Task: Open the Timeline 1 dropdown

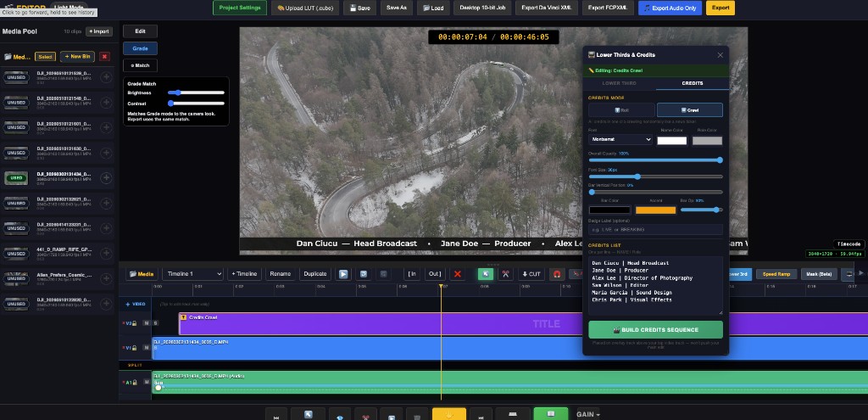Action: click(x=192, y=274)
